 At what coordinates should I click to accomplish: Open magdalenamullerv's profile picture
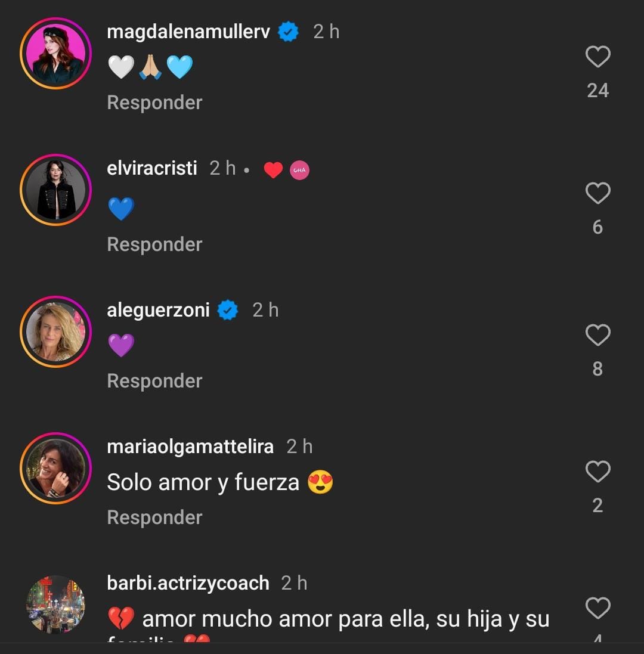[x=55, y=53]
